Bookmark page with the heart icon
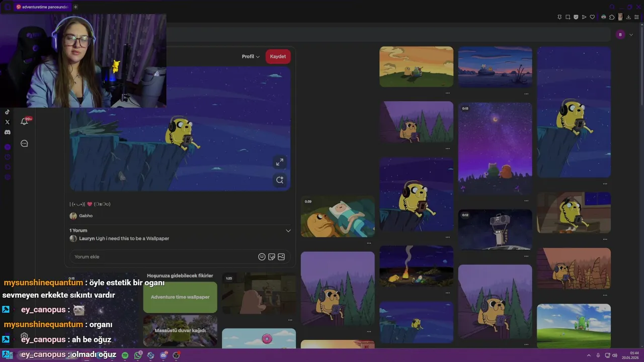Screen dimensions: 644x362 point(592,17)
